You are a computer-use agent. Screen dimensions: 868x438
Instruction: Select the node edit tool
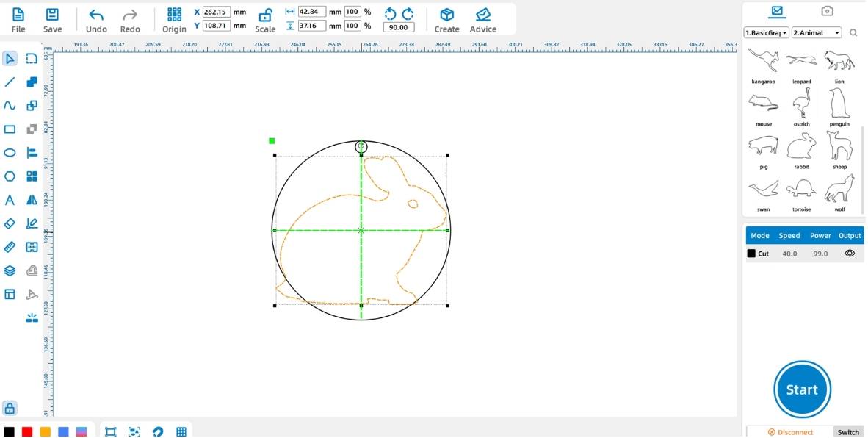pos(32,59)
